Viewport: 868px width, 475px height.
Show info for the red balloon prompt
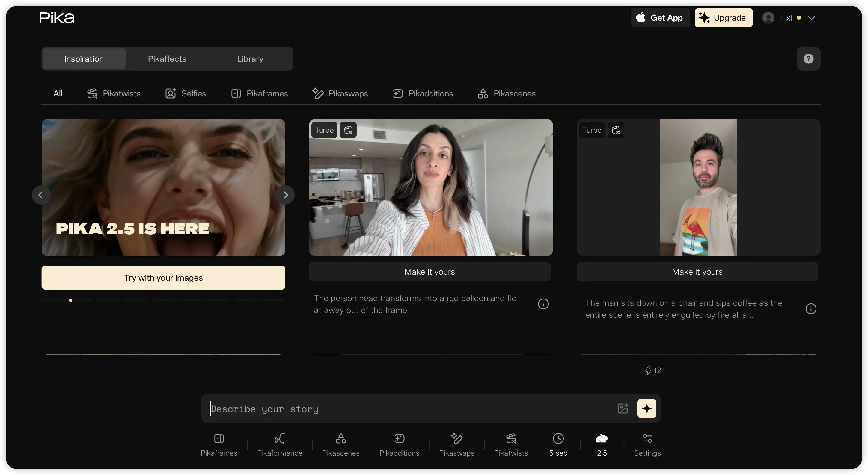[x=543, y=304]
